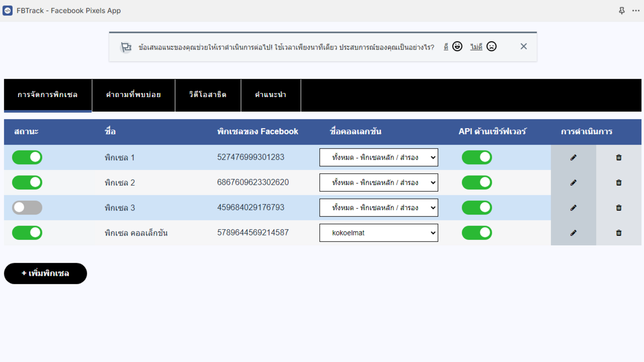The height and width of the screenshot is (362, 644).
Task: Edit พิกเซล 1 with pencil icon
Action: (573, 157)
